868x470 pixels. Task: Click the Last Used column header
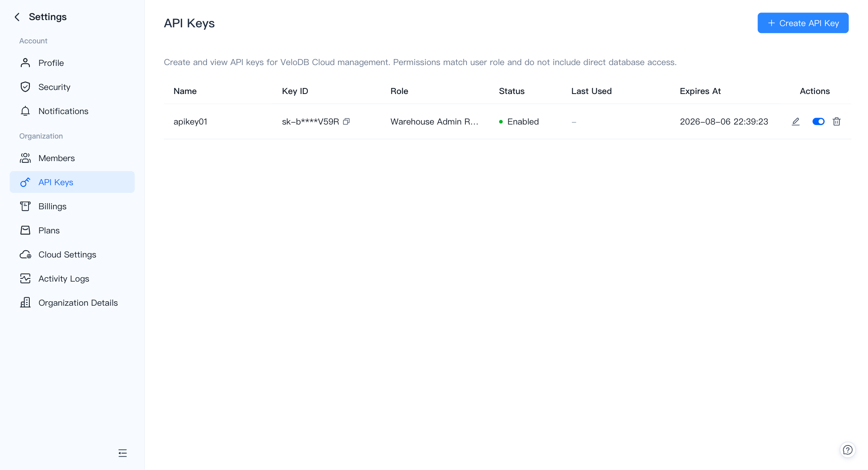point(592,91)
